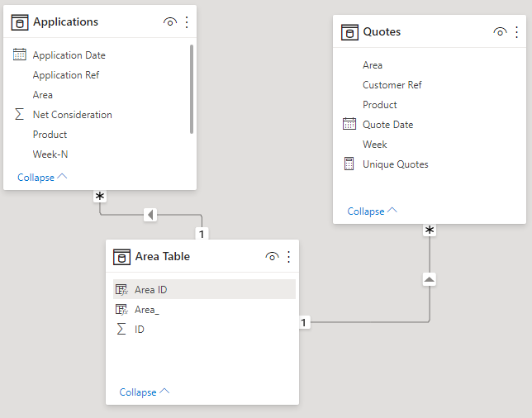532x418 pixels.
Task: Select Area field in Applications table
Action: pyautogui.click(x=43, y=95)
